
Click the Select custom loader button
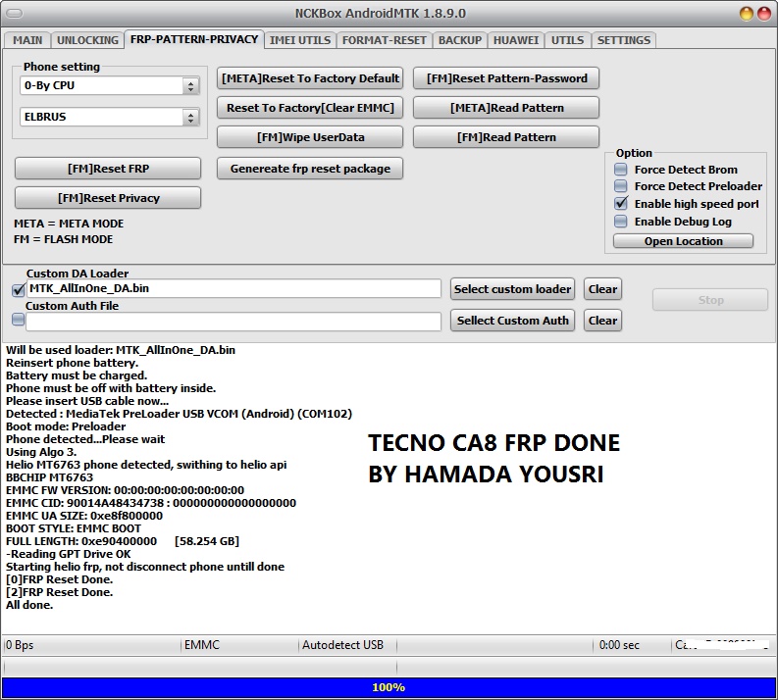pyautogui.click(x=512, y=289)
